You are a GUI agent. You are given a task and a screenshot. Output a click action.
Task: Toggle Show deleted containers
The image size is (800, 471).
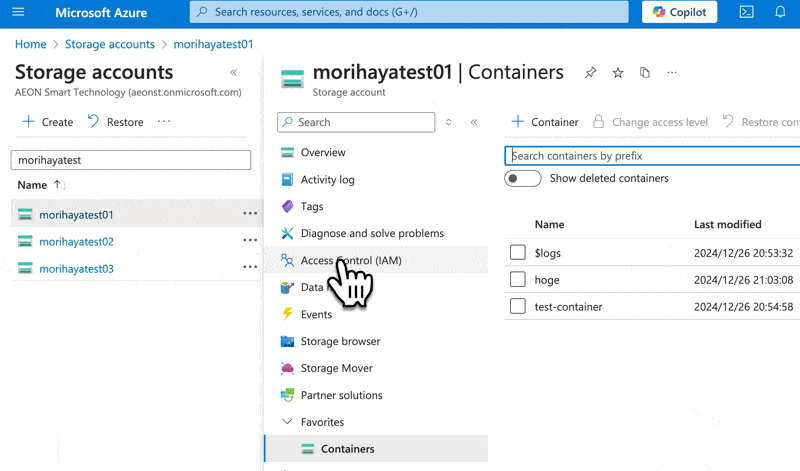coord(522,179)
